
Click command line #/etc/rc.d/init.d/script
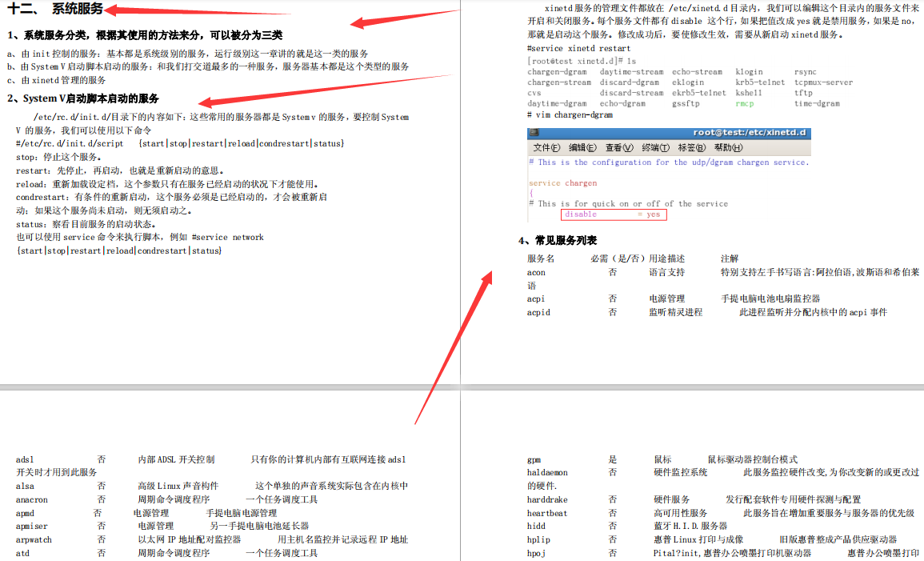[180, 143]
